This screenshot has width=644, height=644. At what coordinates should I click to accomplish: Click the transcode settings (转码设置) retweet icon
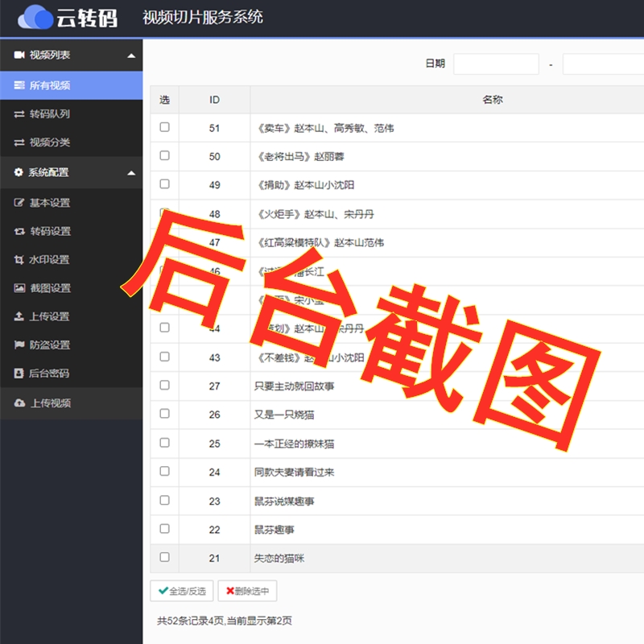point(19,232)
